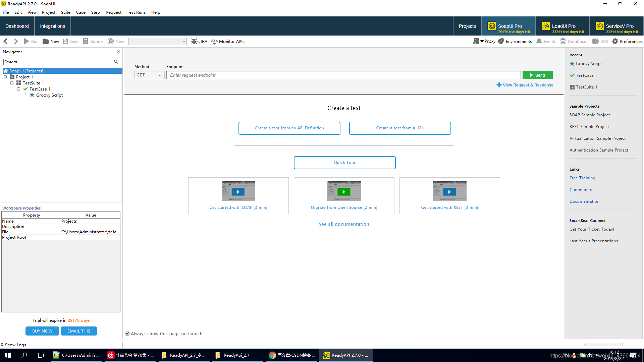Click the forward navigation arrow
The width and height of the screenshot is (644, 362).
point(16,41)
